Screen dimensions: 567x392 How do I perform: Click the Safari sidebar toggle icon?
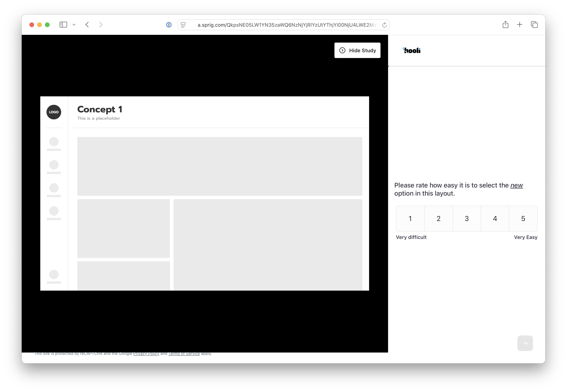63,25
